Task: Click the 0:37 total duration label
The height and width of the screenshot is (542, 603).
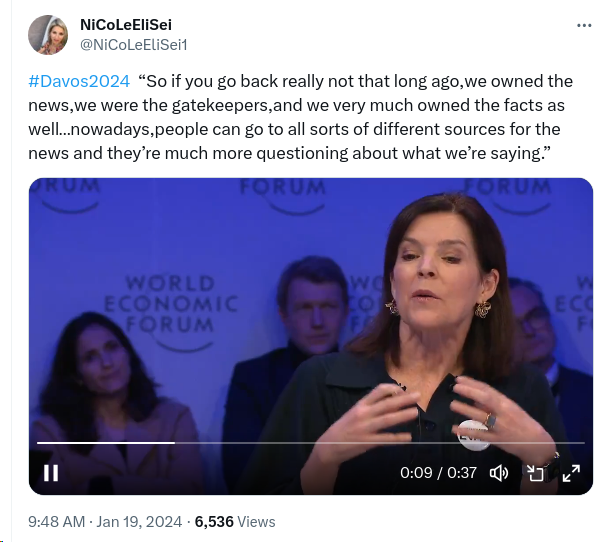Action: [x=461, y=473]
